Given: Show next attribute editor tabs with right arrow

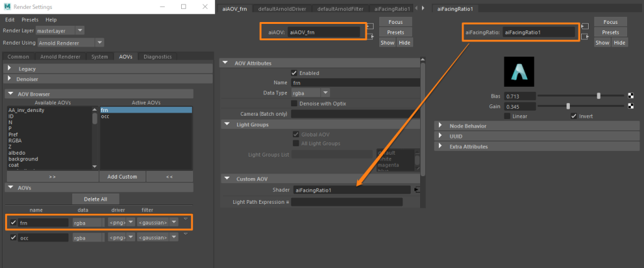Looking at the screenshot, I should coord(423,8).
